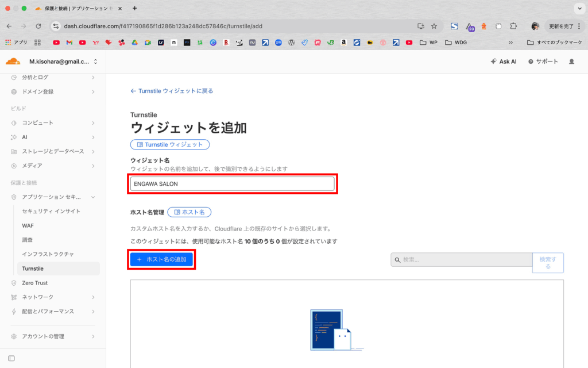Viewport: 588px width, 368px height.
Task: Select Turnstile in the sidebar menu
Action: (x=33, y=269)
